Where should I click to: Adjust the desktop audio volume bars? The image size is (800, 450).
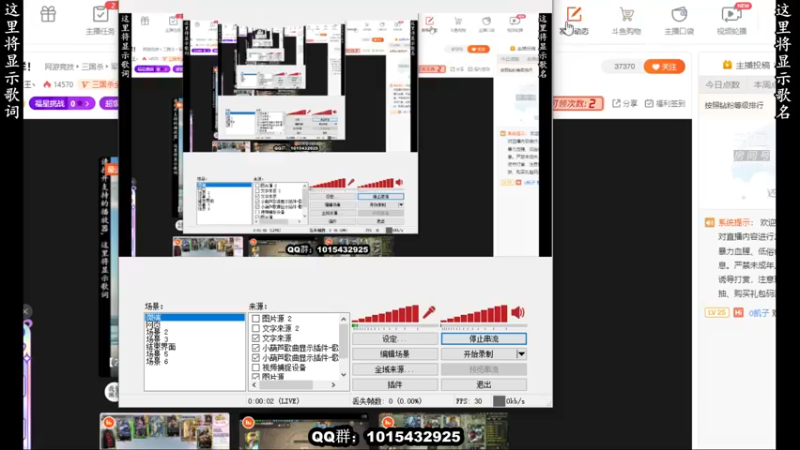(474, 314)
